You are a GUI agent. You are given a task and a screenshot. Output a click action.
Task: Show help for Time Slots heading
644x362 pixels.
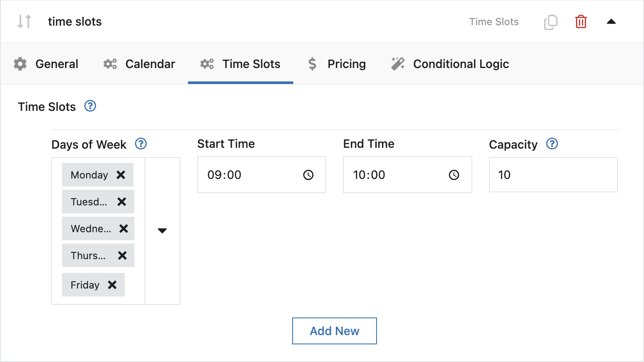90,106
